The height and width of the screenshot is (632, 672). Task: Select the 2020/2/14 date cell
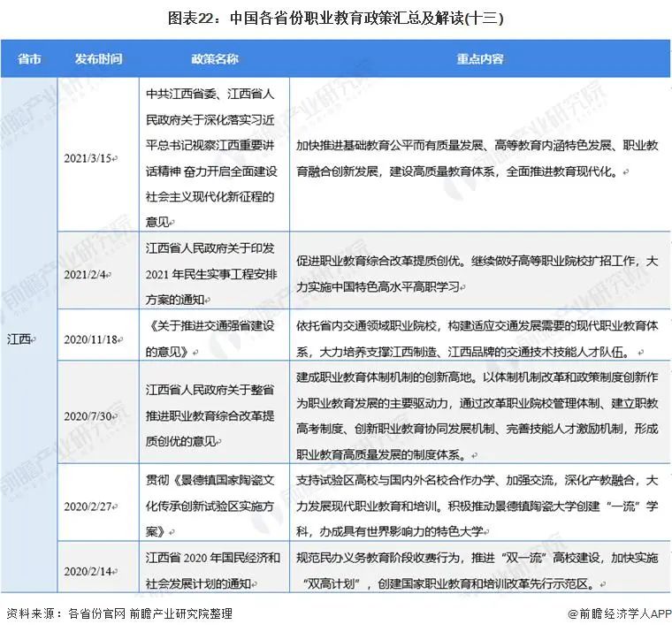(x=89, y=572)
